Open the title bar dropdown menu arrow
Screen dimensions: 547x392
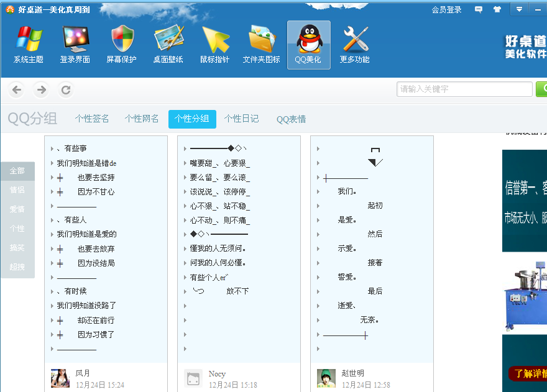[520, 9]
